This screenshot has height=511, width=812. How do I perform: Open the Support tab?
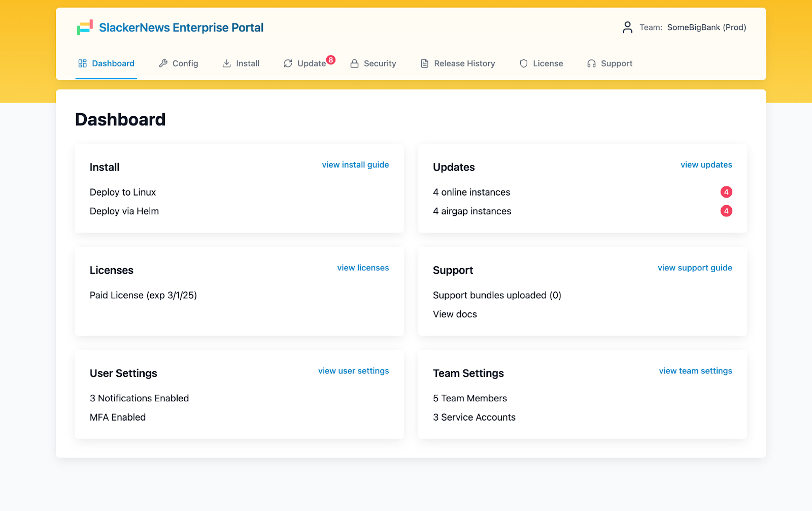[x=610, y=63]
